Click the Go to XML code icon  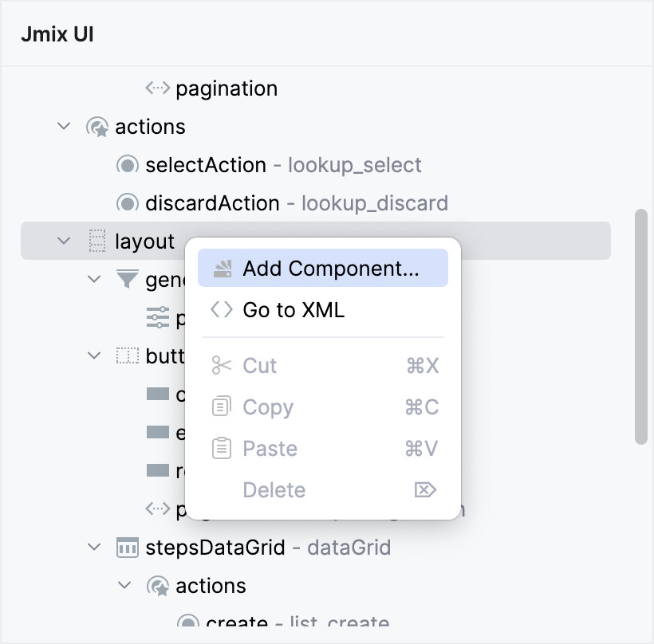221,309
